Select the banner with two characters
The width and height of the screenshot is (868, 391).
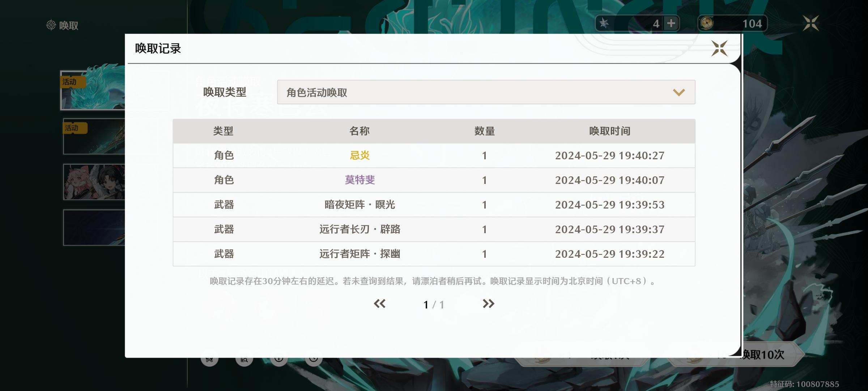94,182
